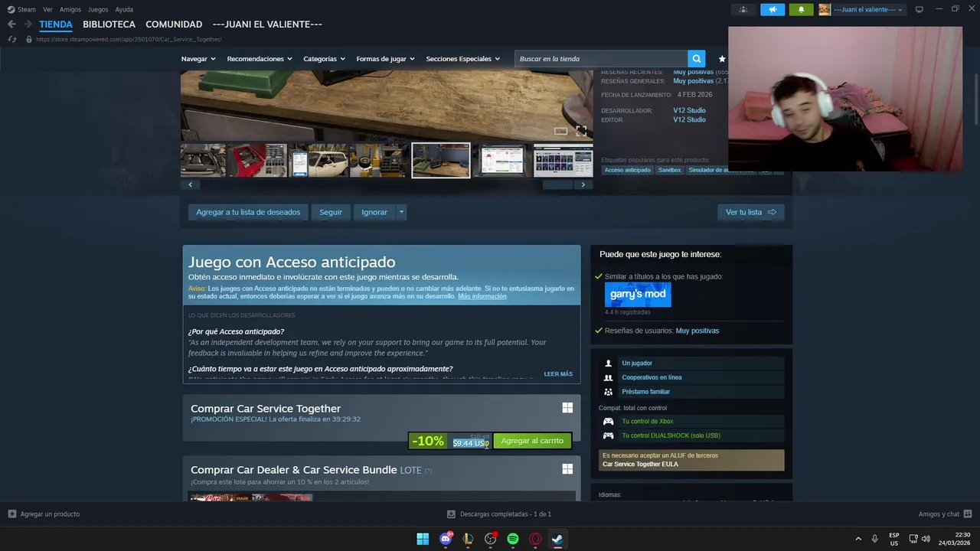Click the Ignorar button

(x=374, y=212)
